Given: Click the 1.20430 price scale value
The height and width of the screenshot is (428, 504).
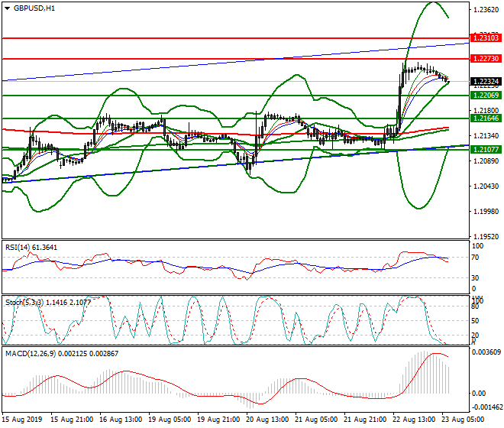Looking at the screenshot, I should (486, 186).
